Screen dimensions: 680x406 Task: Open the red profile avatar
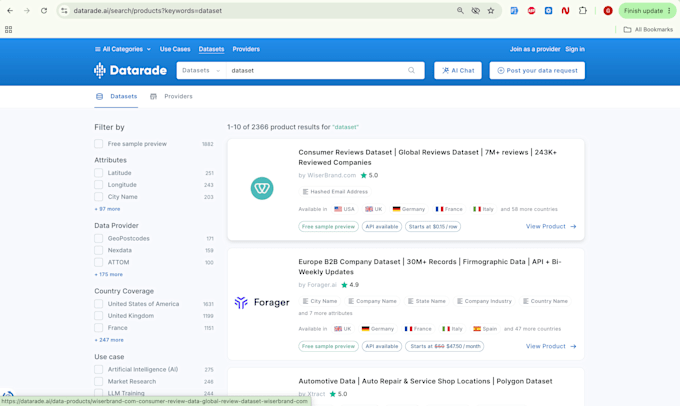608,11
